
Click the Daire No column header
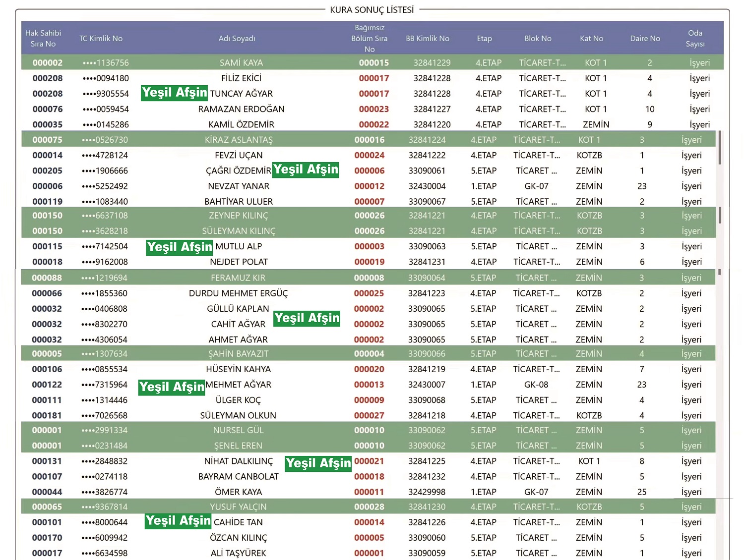point(645,39)
